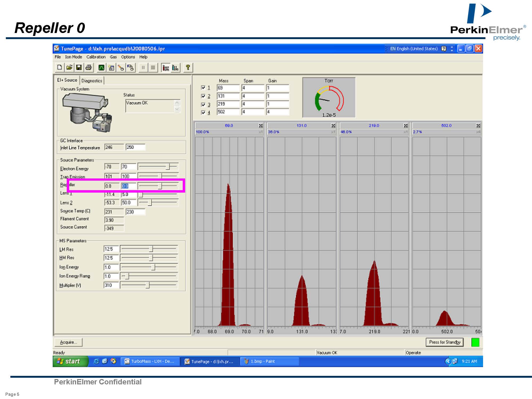Click the sparkle window toolbar icon
This screenshot has height=399, width=532.
click(111, 68)
